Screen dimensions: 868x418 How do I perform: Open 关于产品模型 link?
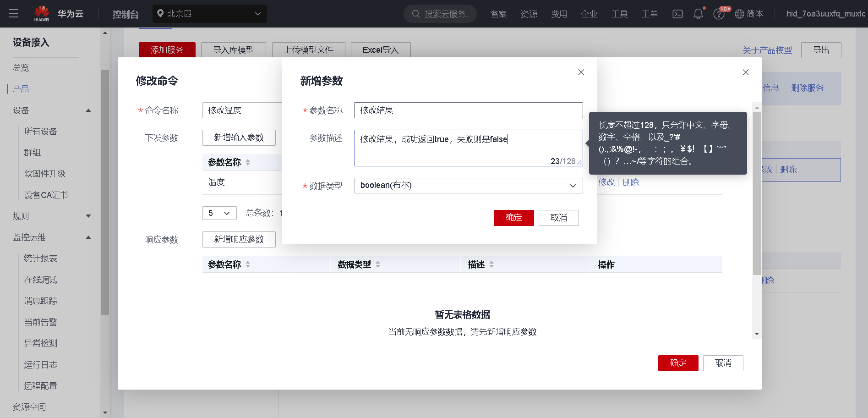click(767, 50)
